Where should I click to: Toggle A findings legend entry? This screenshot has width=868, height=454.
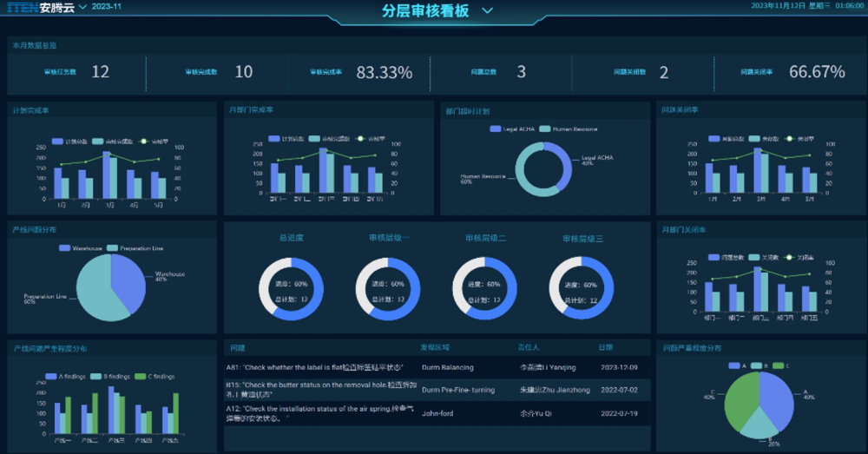(65, 377)
